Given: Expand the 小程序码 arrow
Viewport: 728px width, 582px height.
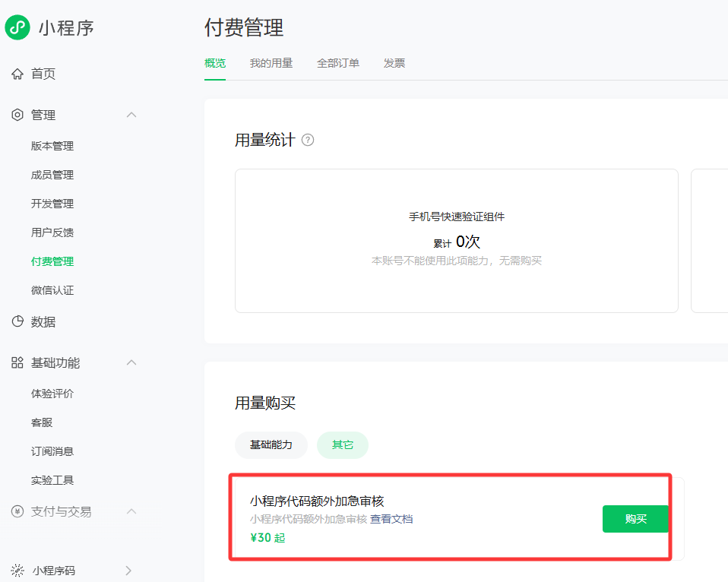Looking at the screenshot, I should [x=128, y=571].
